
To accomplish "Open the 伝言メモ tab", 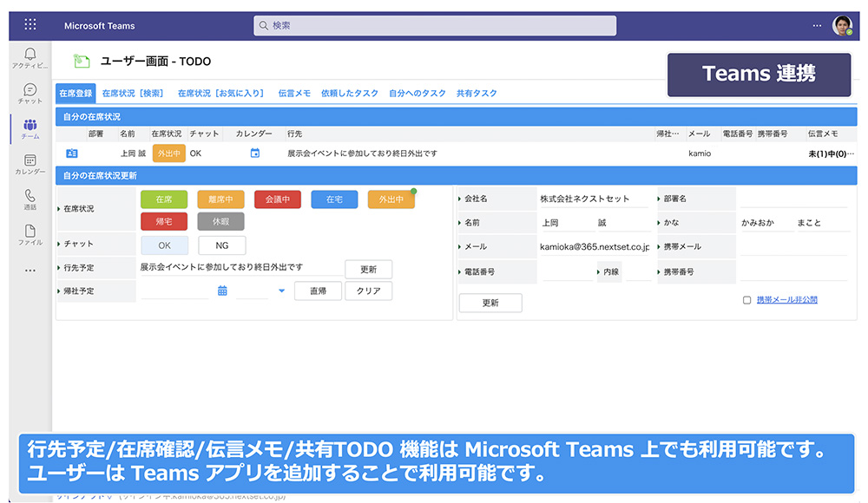I will pos(294,93).
